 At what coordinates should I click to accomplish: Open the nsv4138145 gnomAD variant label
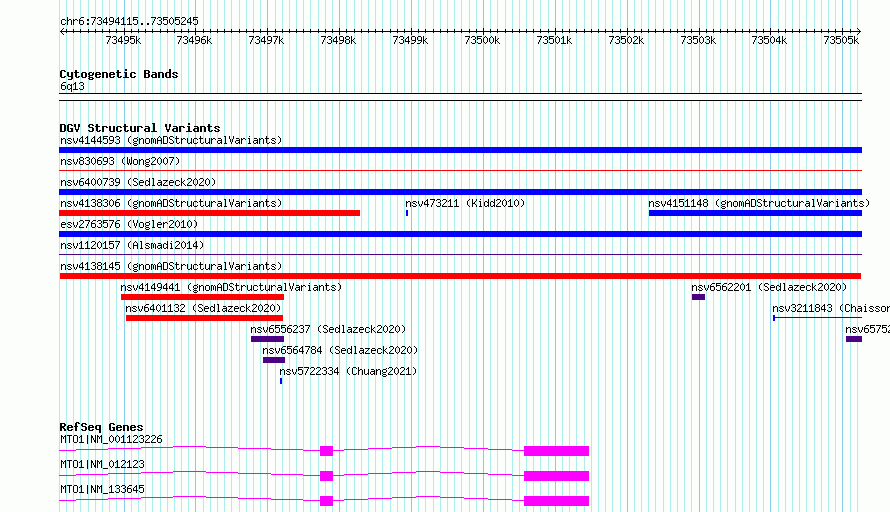(171, 266)
